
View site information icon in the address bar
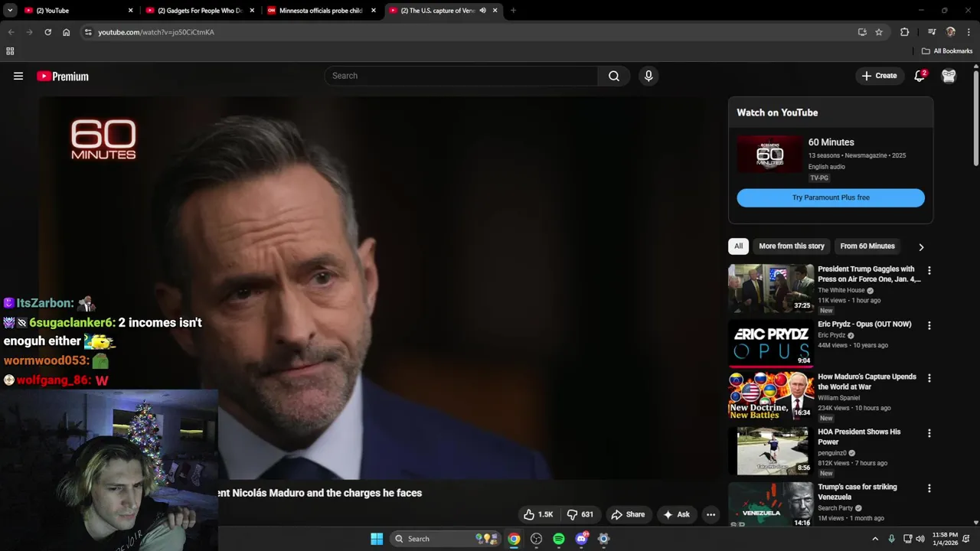(88, 32)
